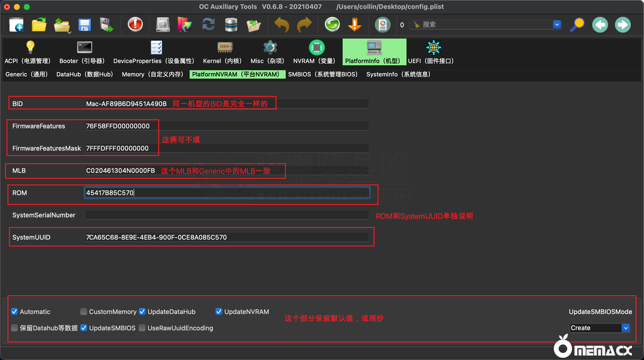Open the Kernel (内核) section tab
The image size is (644, 360).
coord(222,53)
